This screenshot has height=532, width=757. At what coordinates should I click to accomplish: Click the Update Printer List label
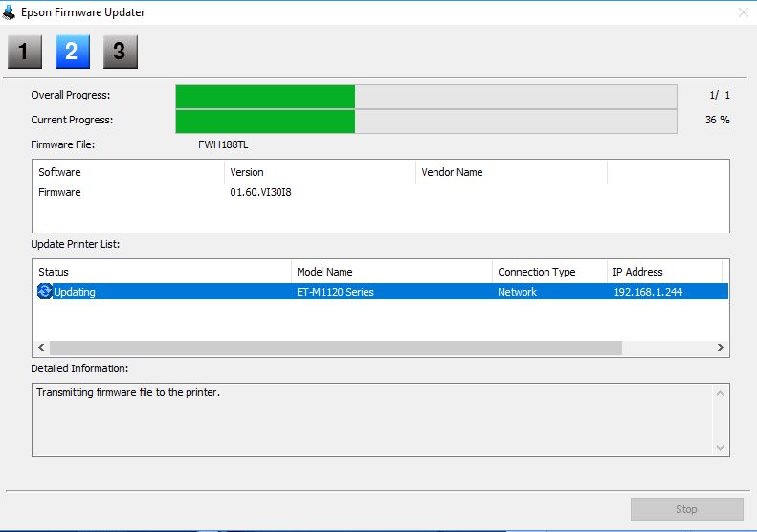pos(76,244)
